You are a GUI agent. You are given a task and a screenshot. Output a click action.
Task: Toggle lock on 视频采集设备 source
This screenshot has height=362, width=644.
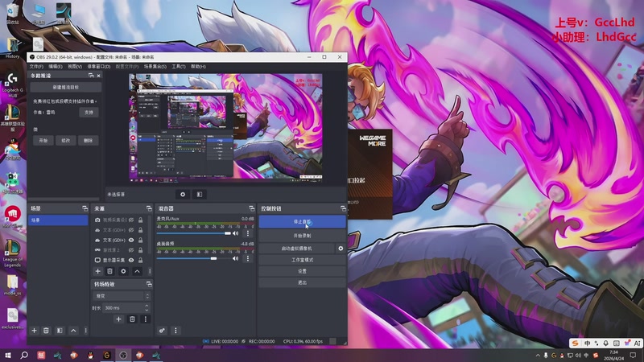(x=140, y=220)
